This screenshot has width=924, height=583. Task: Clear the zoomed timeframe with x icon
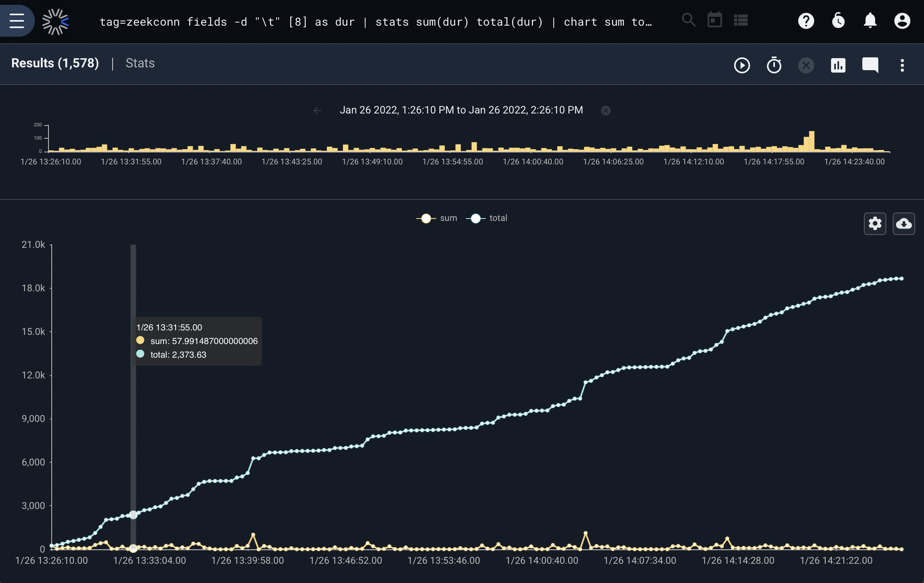(606, 110)
